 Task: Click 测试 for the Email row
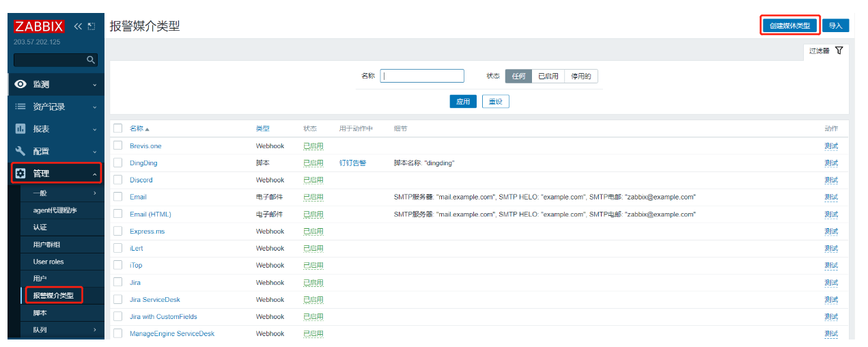[831, 197]
